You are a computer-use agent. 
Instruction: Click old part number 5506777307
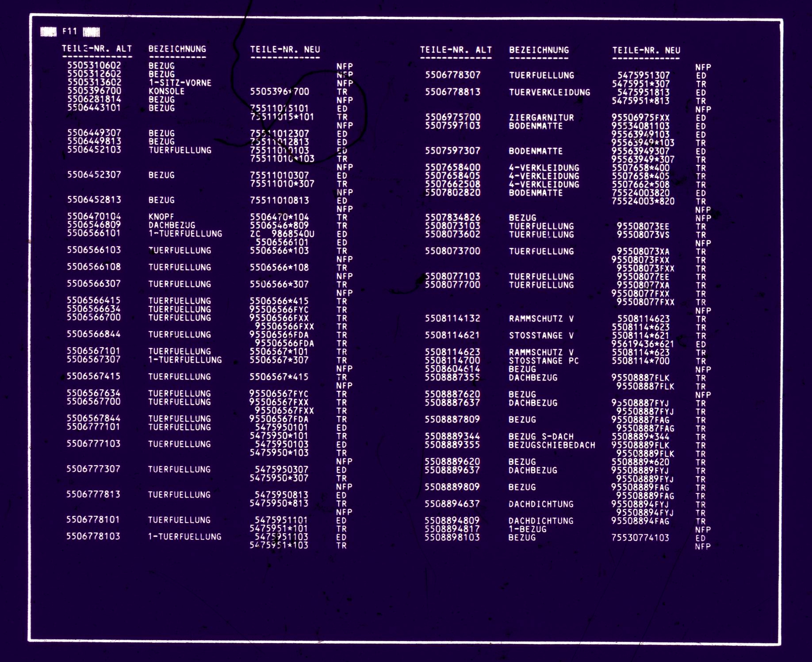pos(93,469)
